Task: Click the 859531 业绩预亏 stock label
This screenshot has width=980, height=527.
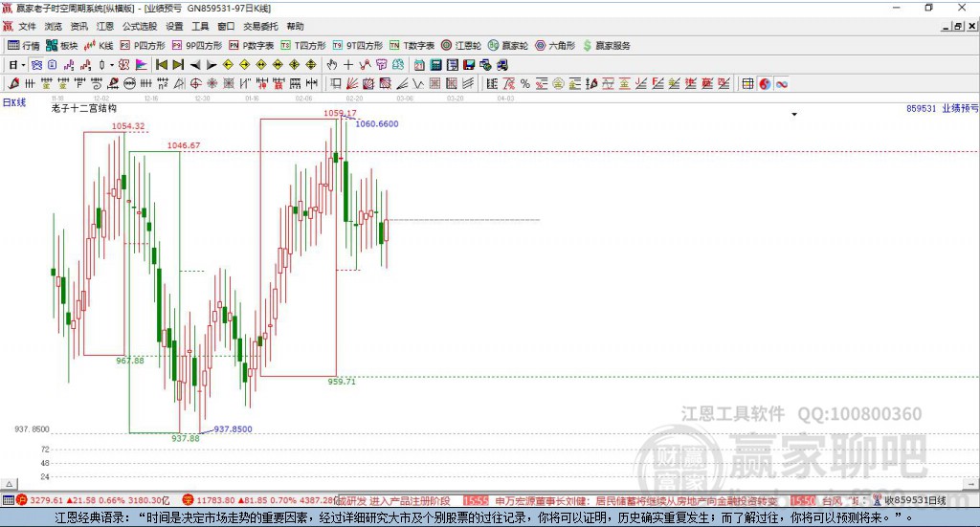Action: click(943, 108)
